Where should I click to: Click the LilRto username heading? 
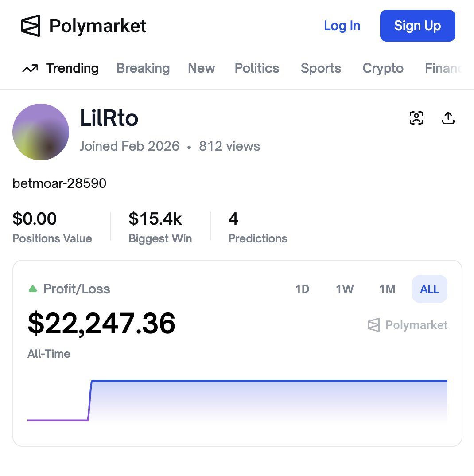coord(109,118)
